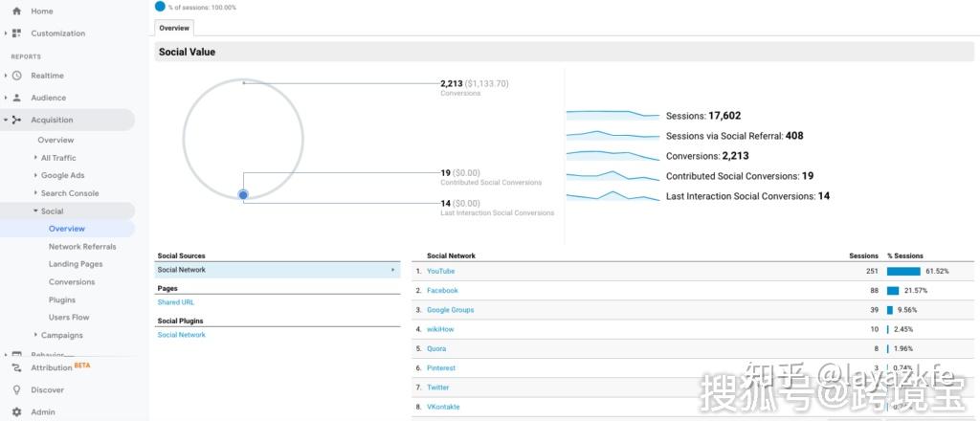The height and width of the screenshot is (421, 980).
Task: Expand the Google Ads submenu
Action: point(35,175)
